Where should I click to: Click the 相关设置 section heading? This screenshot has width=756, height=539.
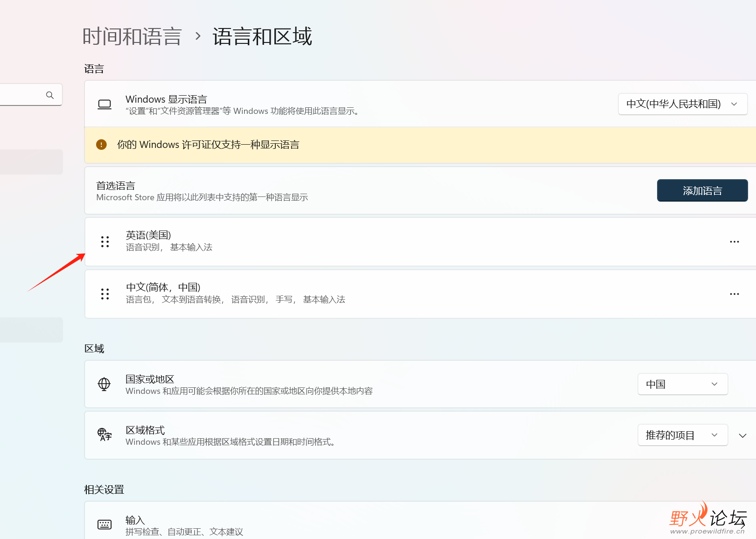[104, 490]
